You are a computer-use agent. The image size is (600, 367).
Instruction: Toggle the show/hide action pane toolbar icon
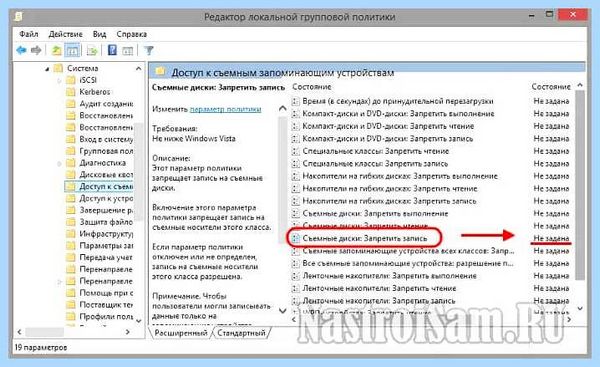tap(127, 50)
